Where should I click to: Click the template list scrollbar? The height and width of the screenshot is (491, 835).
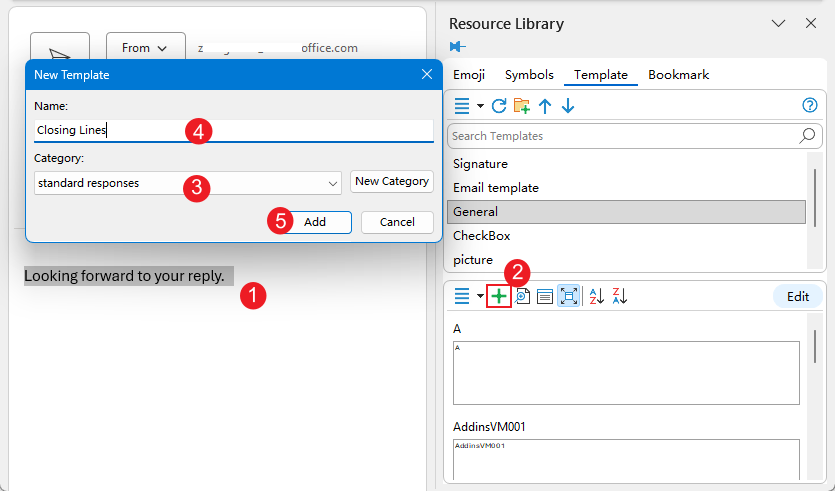click(815, 346)
